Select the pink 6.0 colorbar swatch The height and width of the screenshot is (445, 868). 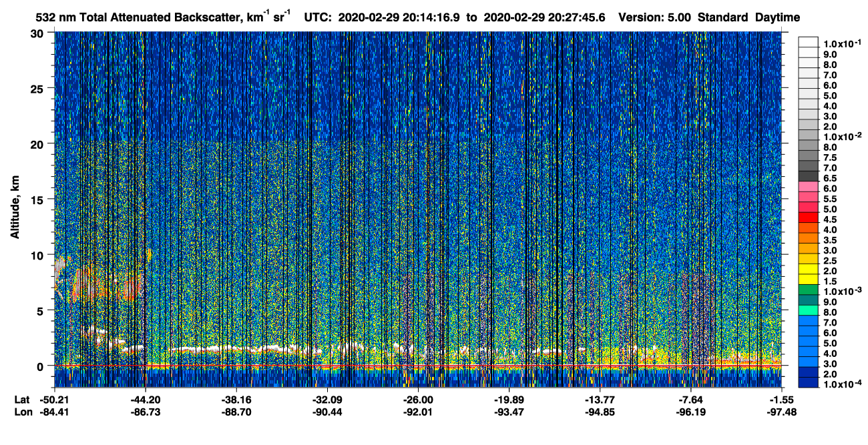coord(809,187)
